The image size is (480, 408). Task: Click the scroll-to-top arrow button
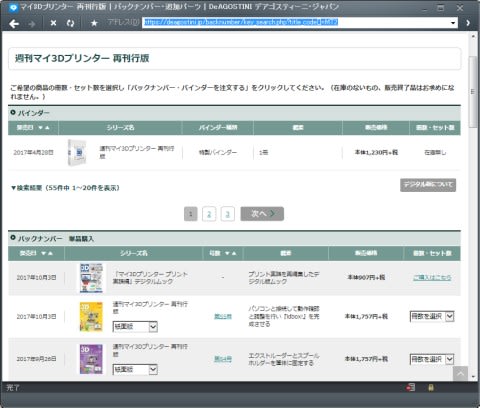click(x=460, y=373)
